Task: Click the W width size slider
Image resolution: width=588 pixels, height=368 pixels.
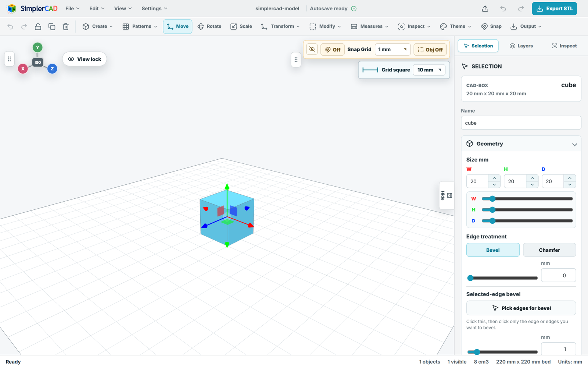Action: [527, 199]
